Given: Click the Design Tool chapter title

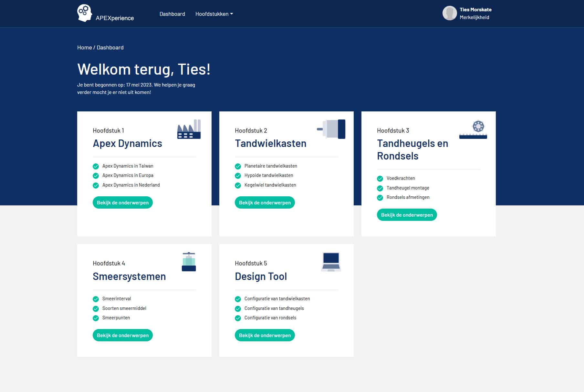Looking at the screenshot, I should [261, 276].
